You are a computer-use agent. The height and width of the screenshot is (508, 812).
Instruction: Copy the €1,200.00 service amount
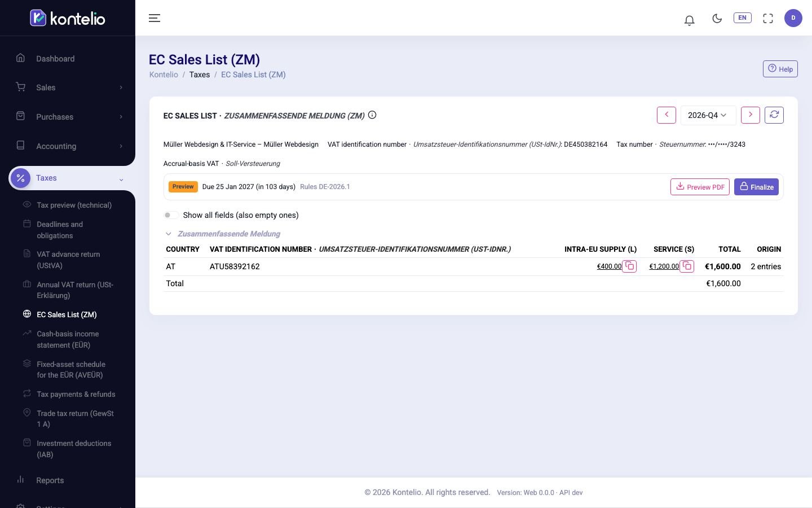pos(687,266)
